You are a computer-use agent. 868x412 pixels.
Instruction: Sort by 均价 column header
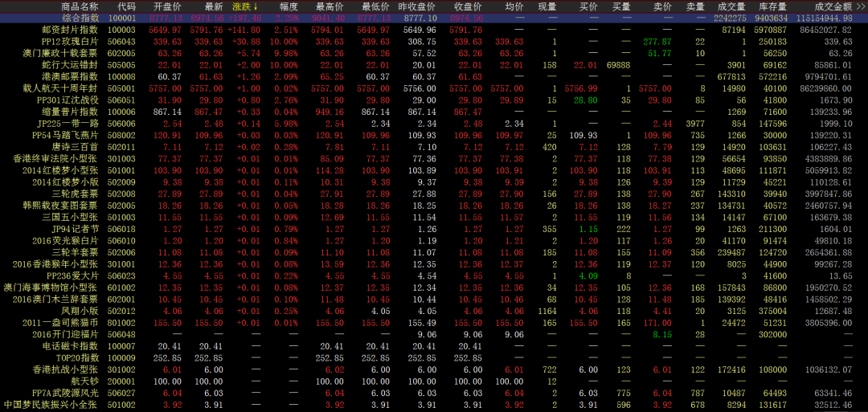pos(514,6)
